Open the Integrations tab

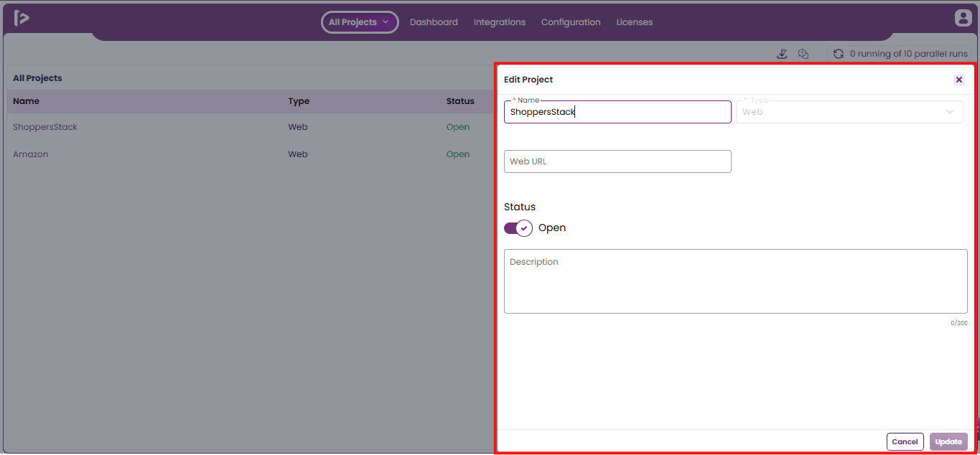click(x=500, y=22)
